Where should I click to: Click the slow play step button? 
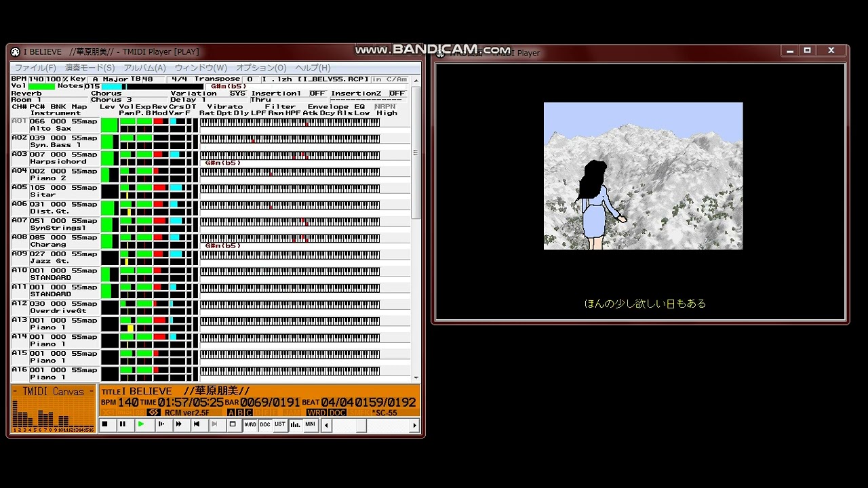click(x=160, y=425)
